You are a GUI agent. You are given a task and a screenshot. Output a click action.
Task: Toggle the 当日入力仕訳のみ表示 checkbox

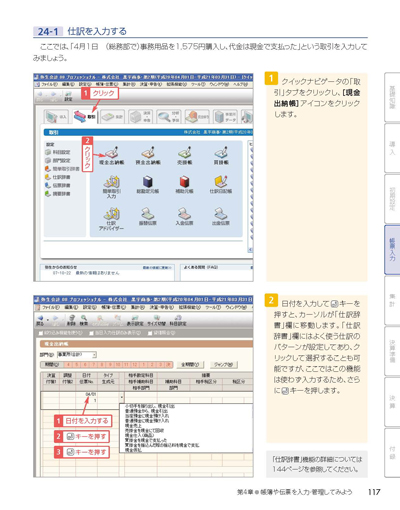click(x=91, y=333)
